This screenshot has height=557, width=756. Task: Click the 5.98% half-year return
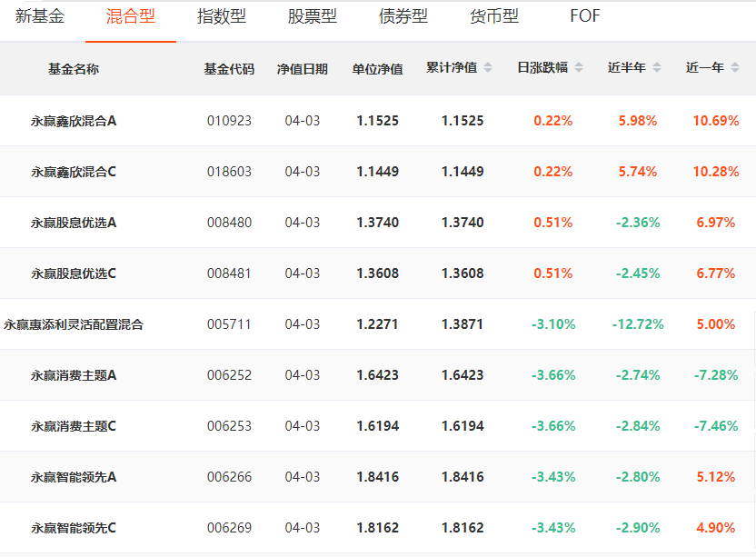click(x=638, y=121)
